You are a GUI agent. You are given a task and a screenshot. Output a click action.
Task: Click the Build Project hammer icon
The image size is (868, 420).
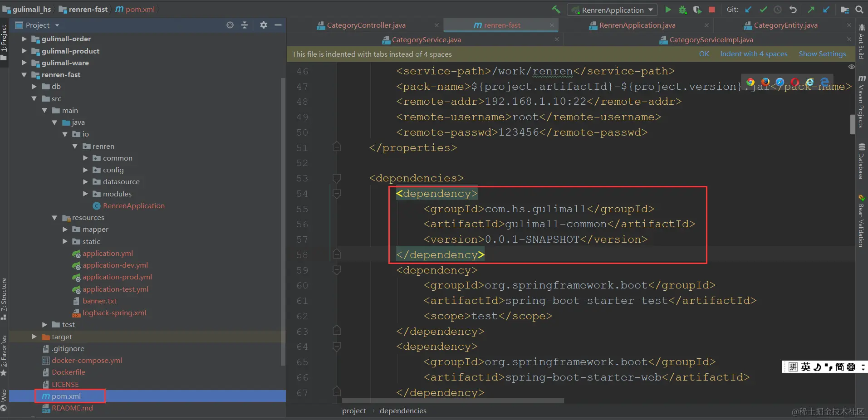click(556, 10)
